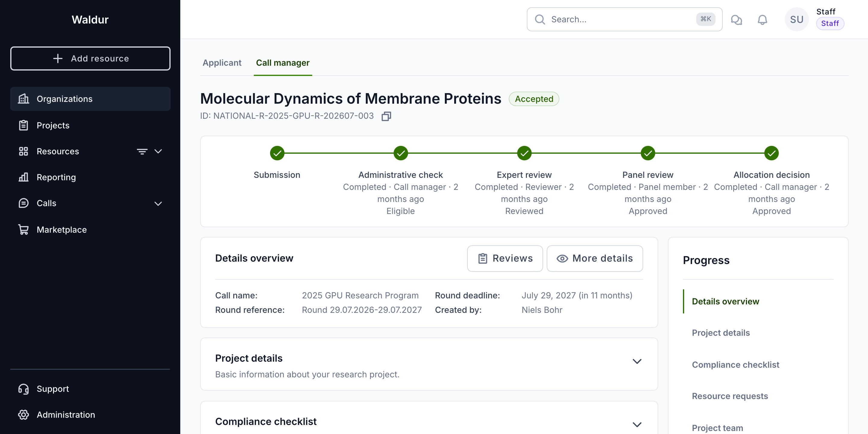Click the "Niels Bohr" creator name
The height and width of the screenshot is (434, 868).
(x=542, y=310)
